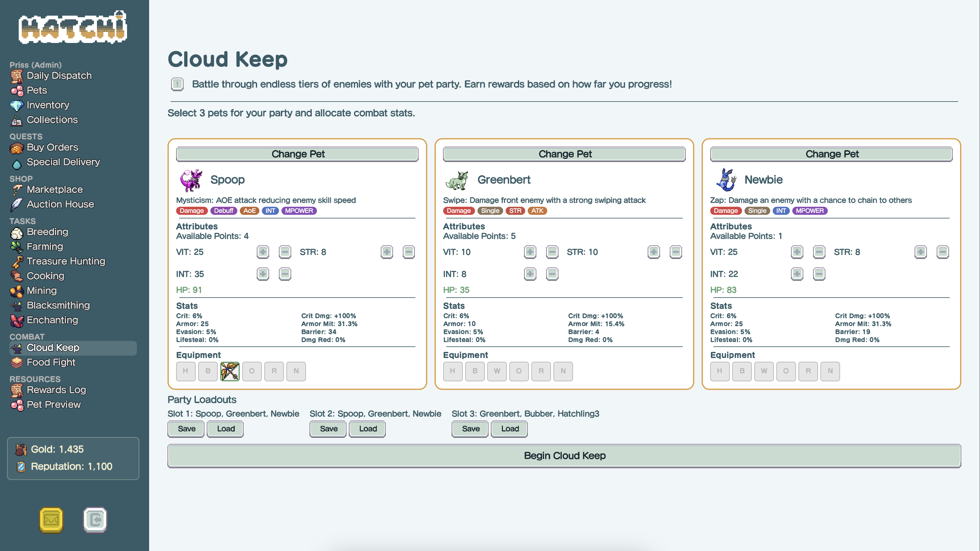
Task: Increase Newbie's INT with the plus button
Action: pos(797,274)
